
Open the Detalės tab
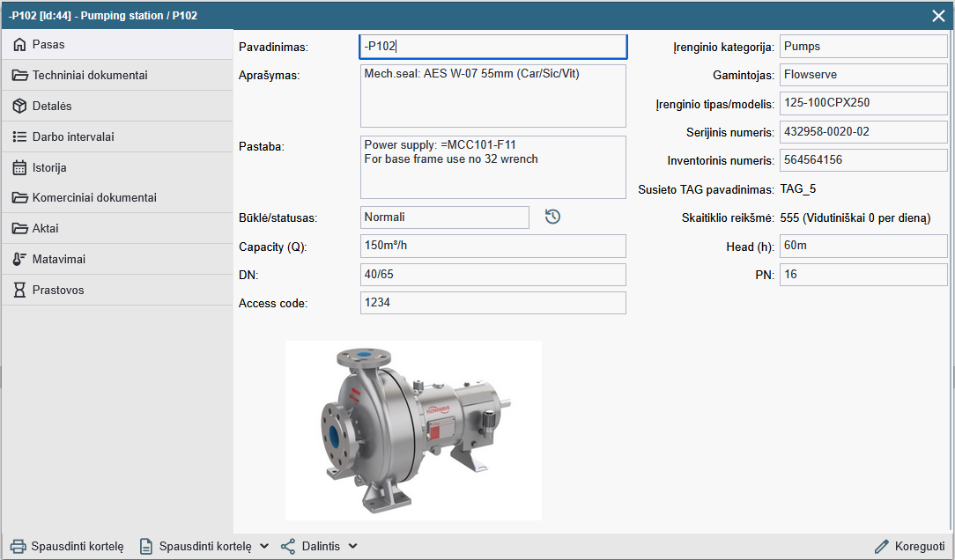117,106
